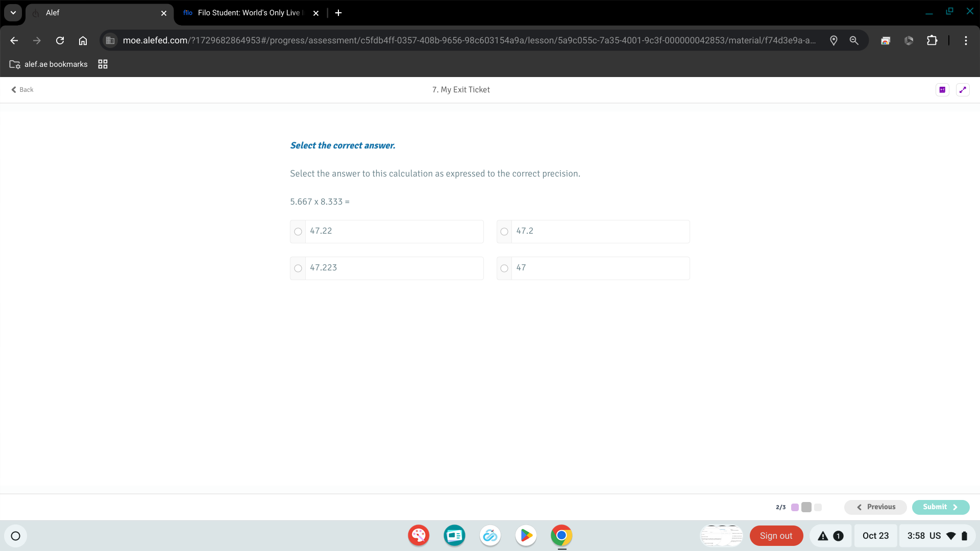Expand the tab search dropdown arrow
This screenshot has height=551, width=980.
(x=13, y=13)
